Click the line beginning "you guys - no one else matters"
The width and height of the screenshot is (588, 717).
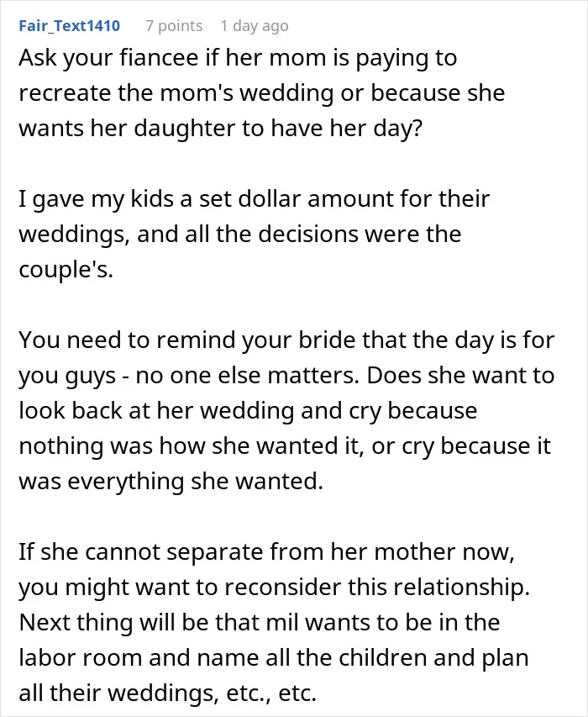[x=286, y=376]
